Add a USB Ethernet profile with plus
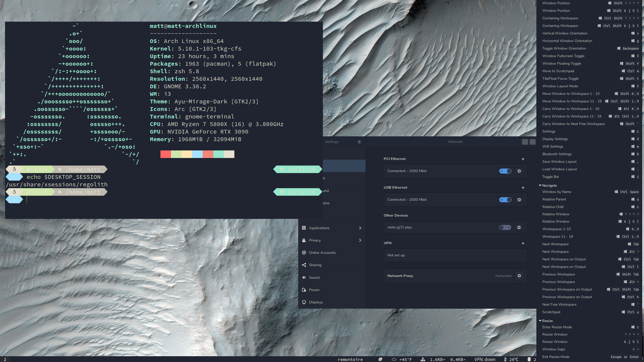 [523, 188]
